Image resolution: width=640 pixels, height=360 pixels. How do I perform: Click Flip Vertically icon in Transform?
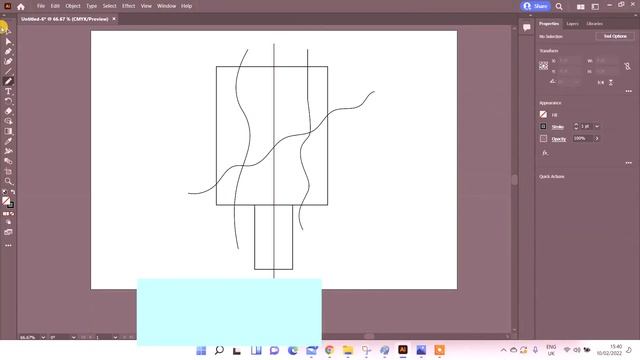coord(611,82)
